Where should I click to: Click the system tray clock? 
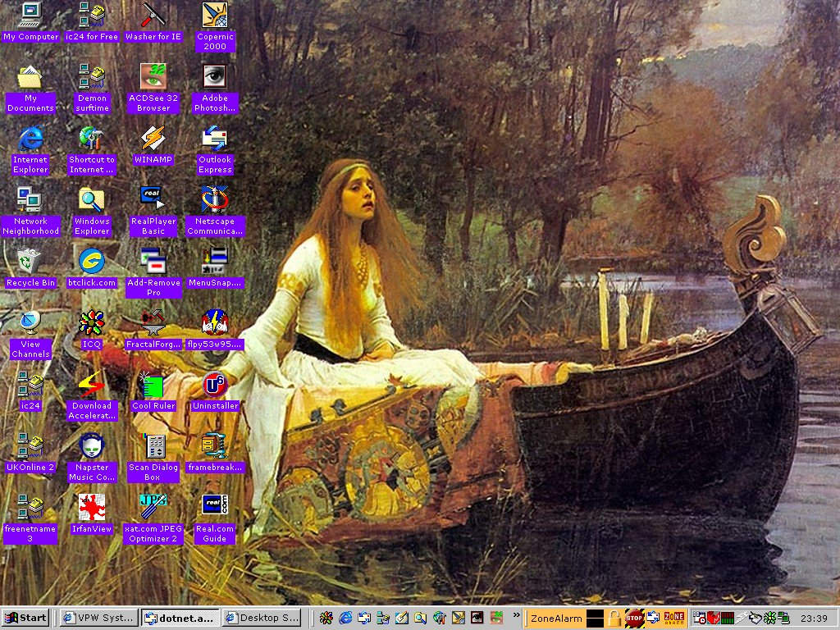(813, 618)
